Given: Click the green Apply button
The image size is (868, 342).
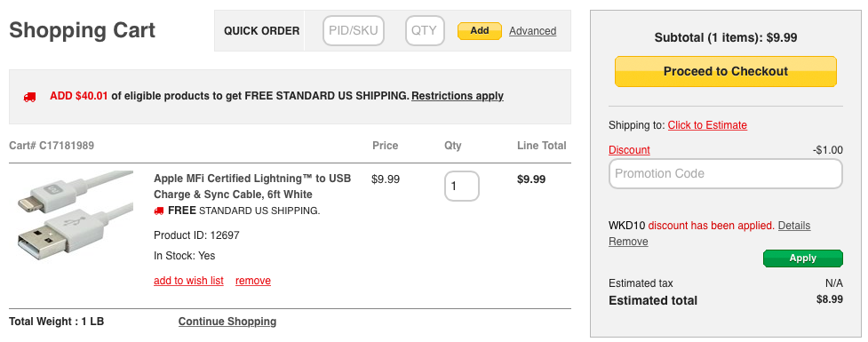Looking at the screenshot, I should point(802,258).
